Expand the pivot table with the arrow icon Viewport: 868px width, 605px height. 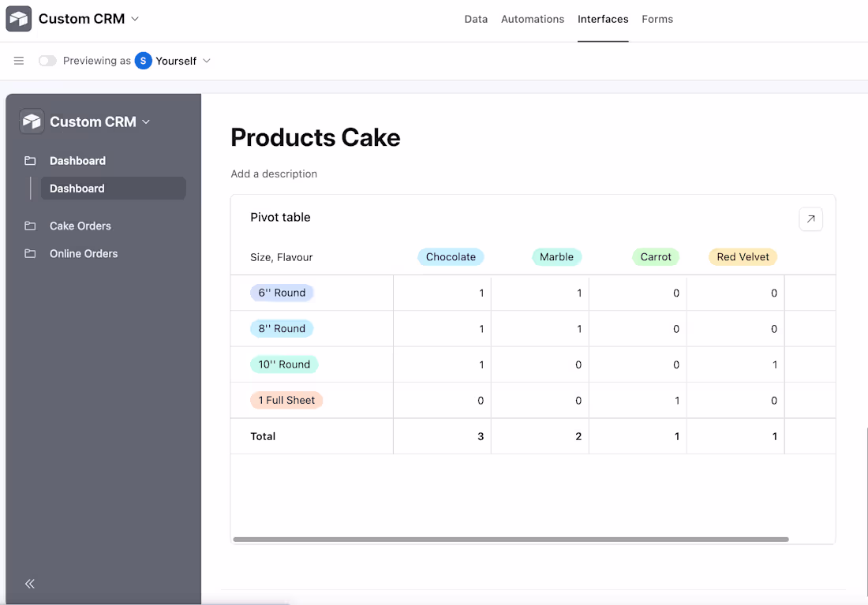(810, 218)
